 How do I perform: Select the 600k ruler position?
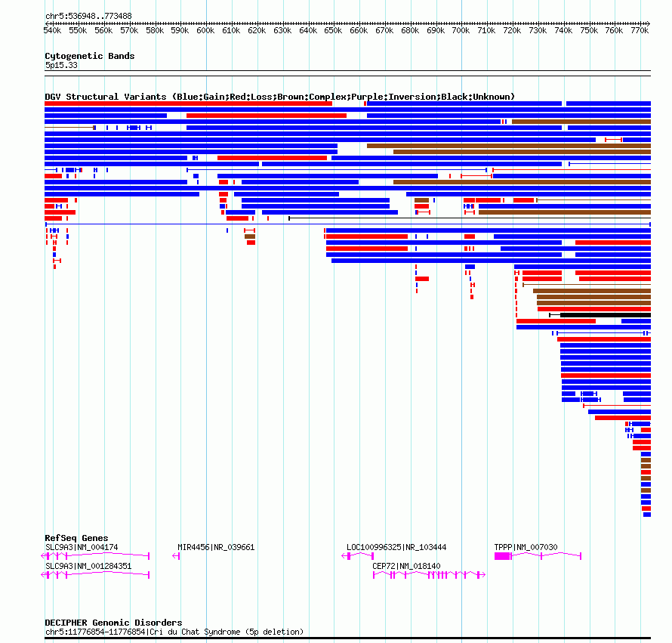[x=205, y=30]
